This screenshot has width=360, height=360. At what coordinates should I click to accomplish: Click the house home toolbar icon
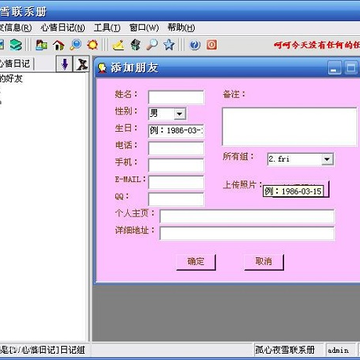[x=59, y=44]
